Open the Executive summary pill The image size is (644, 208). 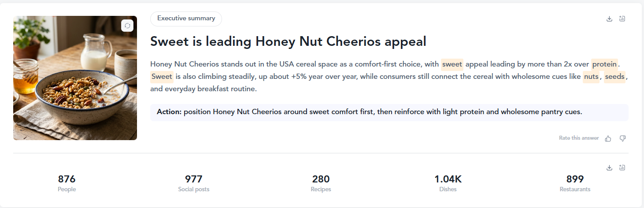click(x=186, y=19)
